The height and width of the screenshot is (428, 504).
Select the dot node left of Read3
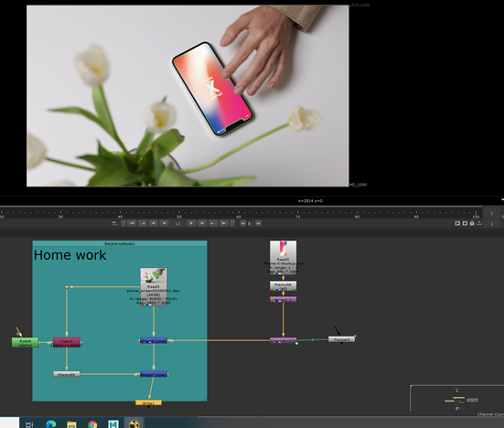(x=67, y=287)
